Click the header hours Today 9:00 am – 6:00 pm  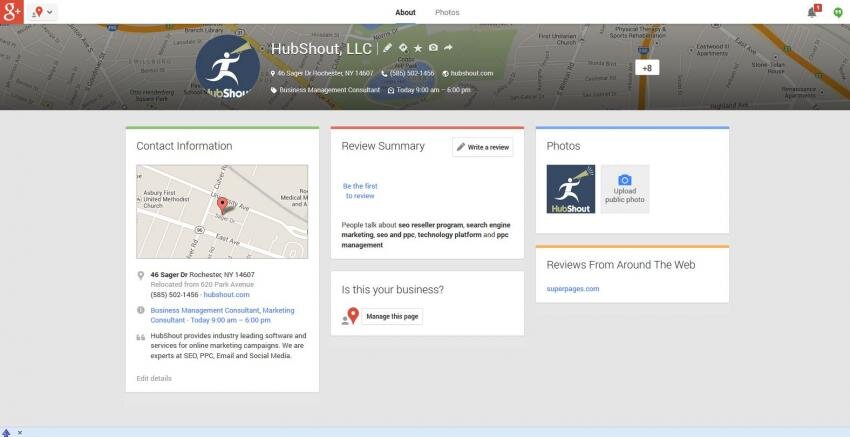pyautogui.click(x=433, y=90)
